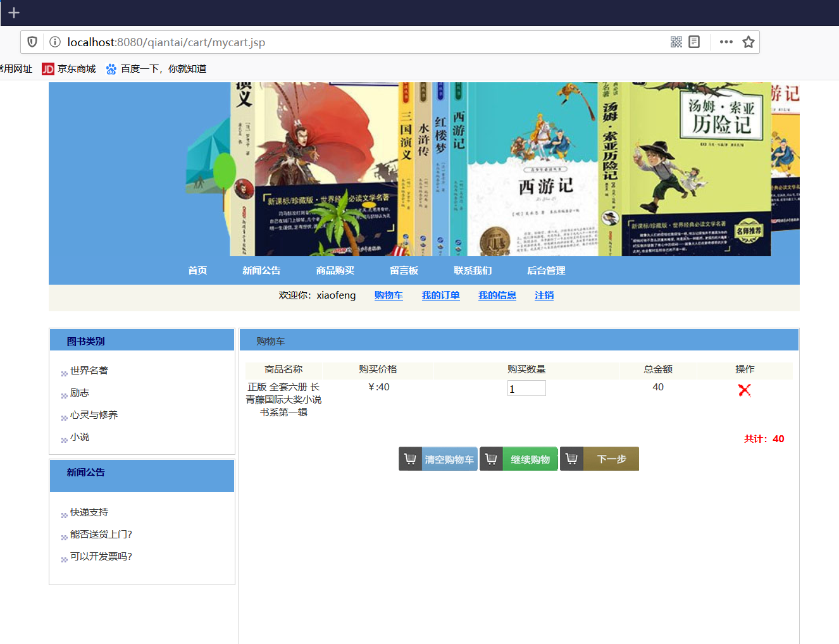
Task: Open the 快递支持 news item
Action: 89,512
